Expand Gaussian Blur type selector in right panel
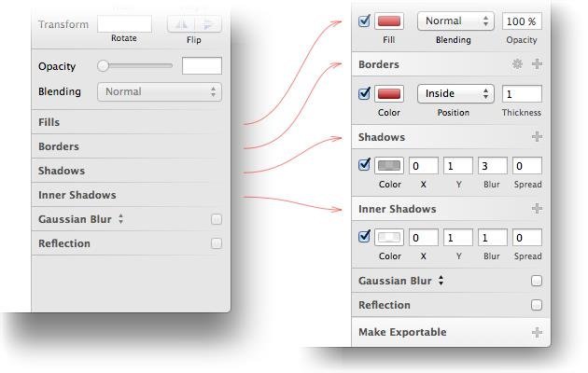The image size is (588, 373). 441,281
